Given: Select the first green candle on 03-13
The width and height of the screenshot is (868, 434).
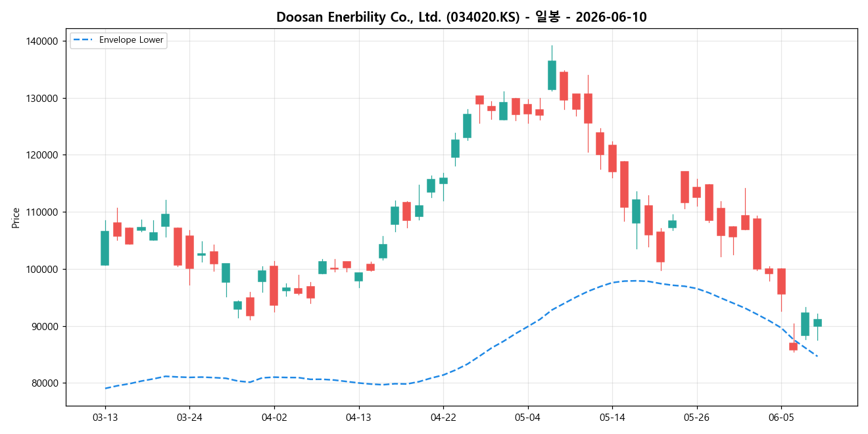Looking at the screenshot, I should coord(105,248).
